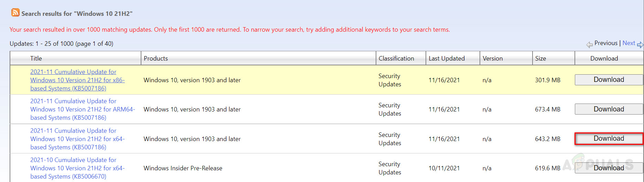Viewport: 644px width, 182px height.
Task: Sort by the Size column header
Action: (540, 58)
